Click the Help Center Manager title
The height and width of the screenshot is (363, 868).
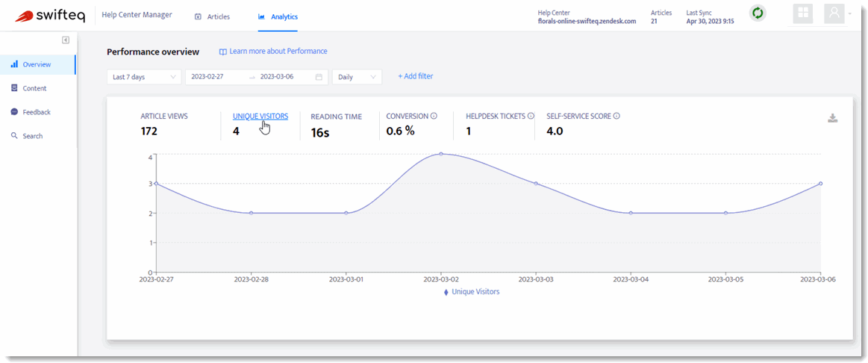pos(137,15)
